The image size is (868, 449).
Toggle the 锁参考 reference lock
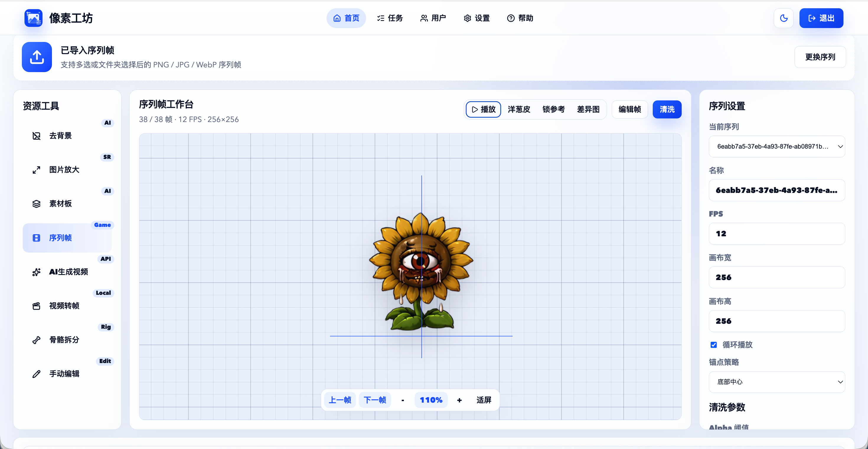click(x=554, y=110)
